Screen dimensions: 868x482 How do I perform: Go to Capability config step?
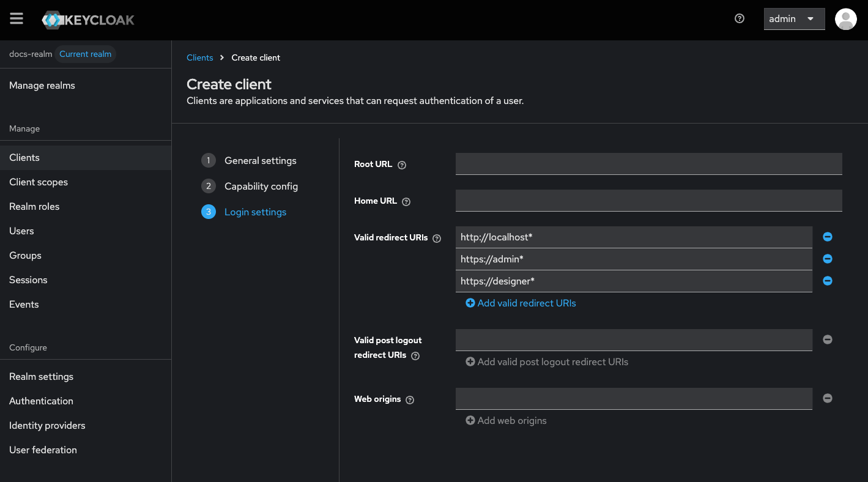pos(261,187)
